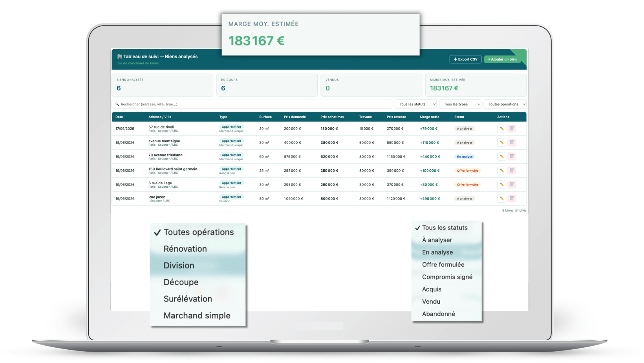
Task: Delete the 57 rue de rivoli row
Action: point(512,128)
